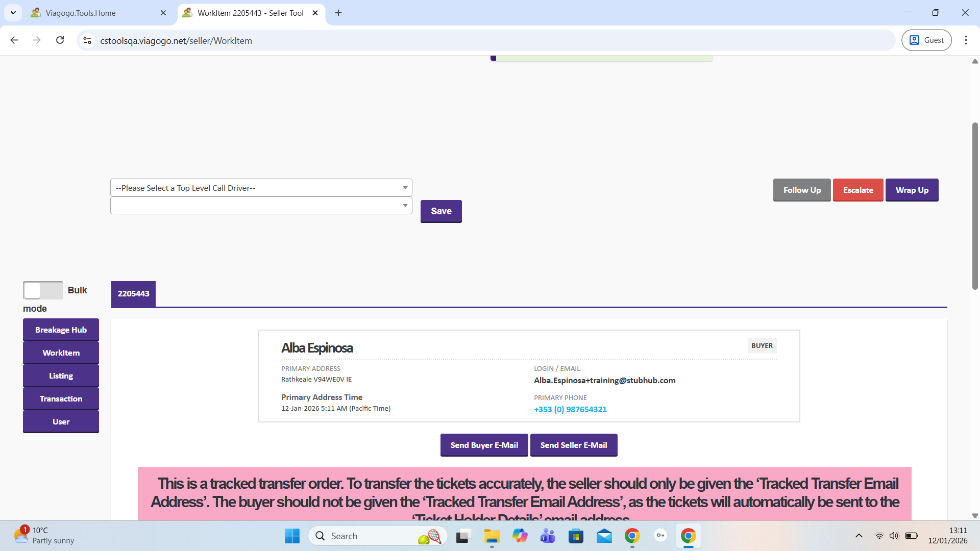
Task: Reload the page with refresh icon
Action: (60, 40)
